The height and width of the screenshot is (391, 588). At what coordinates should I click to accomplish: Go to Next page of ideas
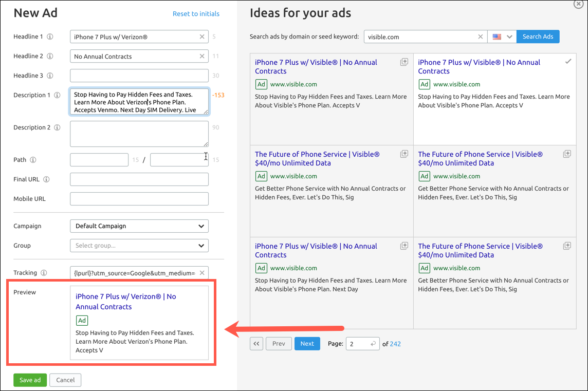pyautogui.click(x=307, y=343)
